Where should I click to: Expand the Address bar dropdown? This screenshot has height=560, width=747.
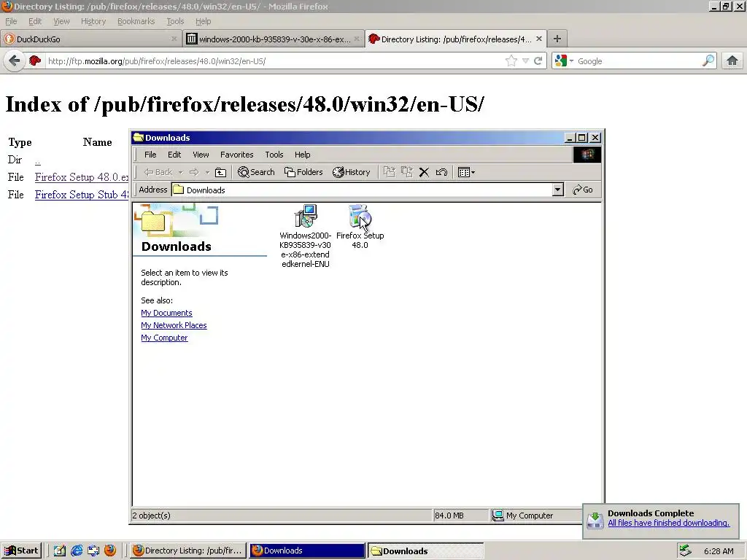pos(558,190)
